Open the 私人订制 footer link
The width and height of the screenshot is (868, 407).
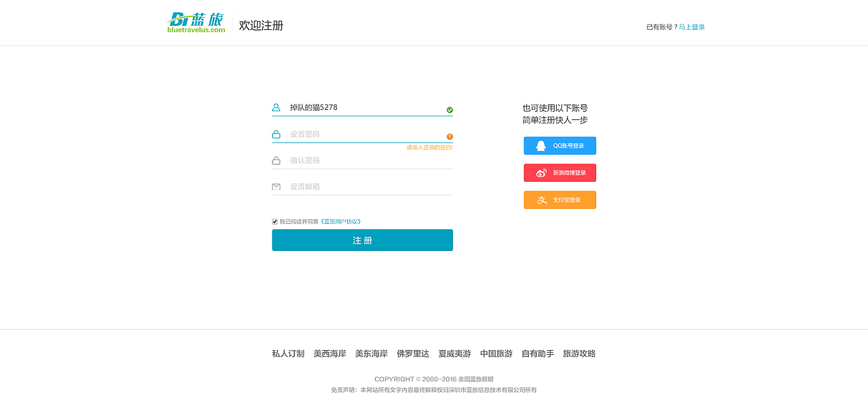(288, 353)
